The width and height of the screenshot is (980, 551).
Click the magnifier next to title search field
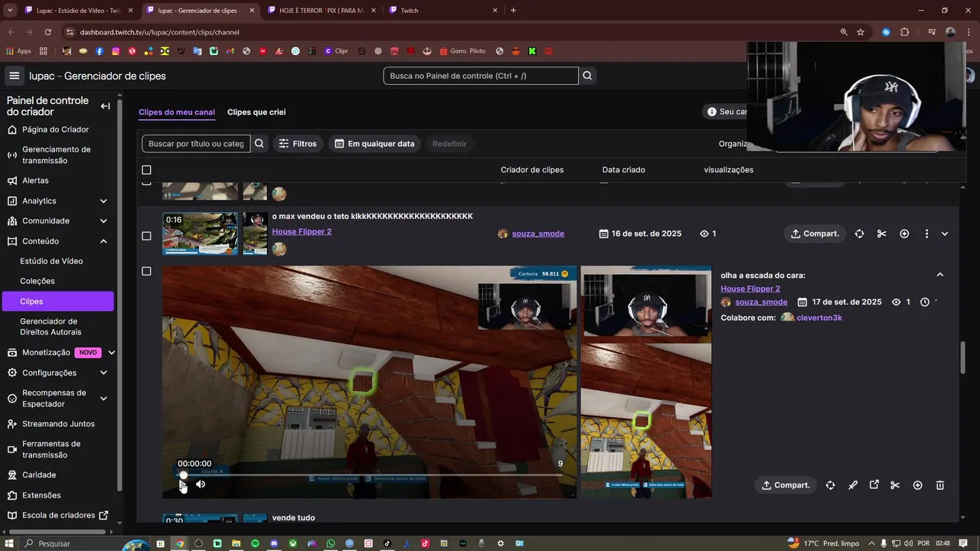[x=260, y=143]
